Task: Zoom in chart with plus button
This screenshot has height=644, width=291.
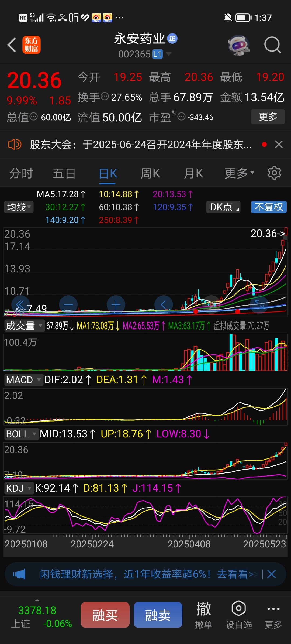Action: [116, 305]
